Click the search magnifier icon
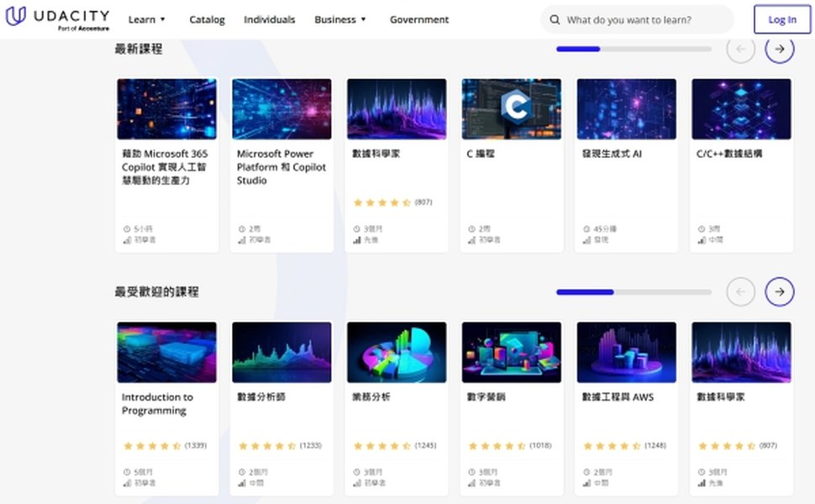The width and height of the screenshot is (815, 504). click(x=555, y=20)
